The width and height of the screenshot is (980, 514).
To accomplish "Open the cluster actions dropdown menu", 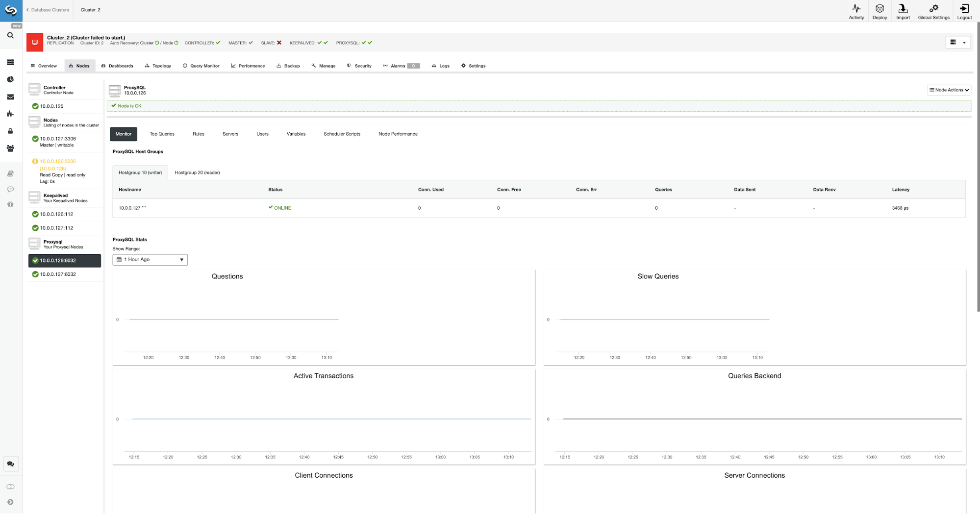I will 958,43.
